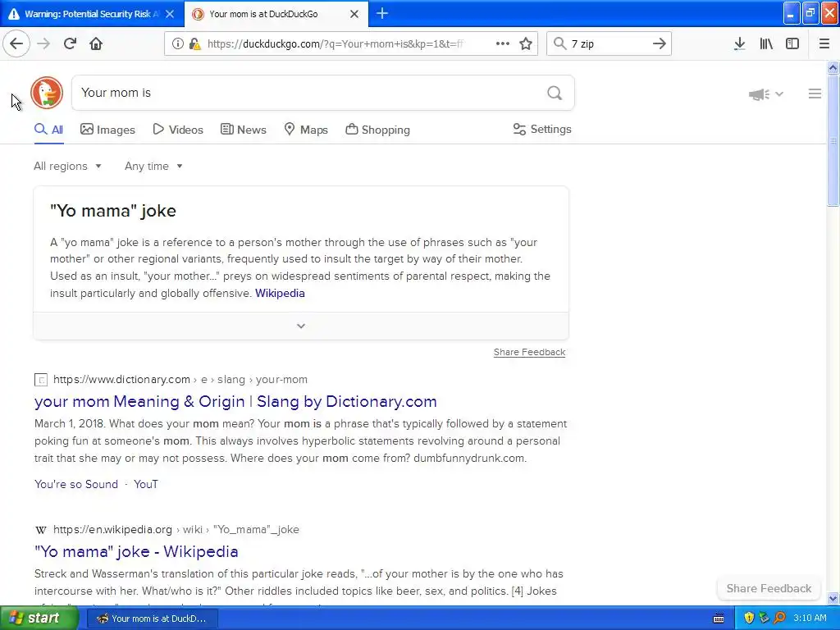Click the dictionary.com result favicon
Viewport: 840px width, 630px height.
[x=41, y=380]
